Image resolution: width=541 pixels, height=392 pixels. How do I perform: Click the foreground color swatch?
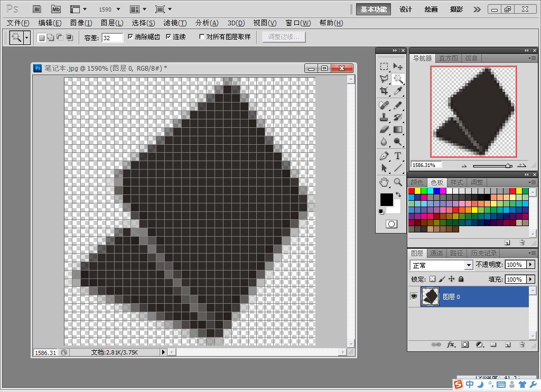[x=386, y=200]
